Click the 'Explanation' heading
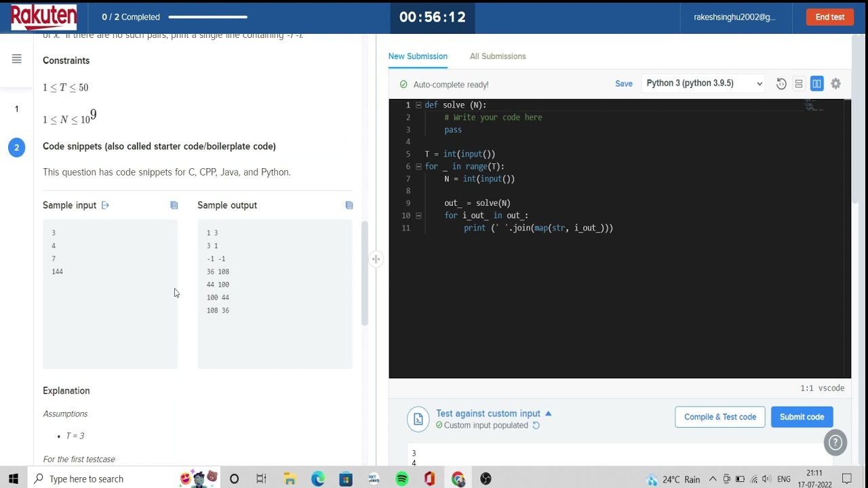 tap(66, 391)
